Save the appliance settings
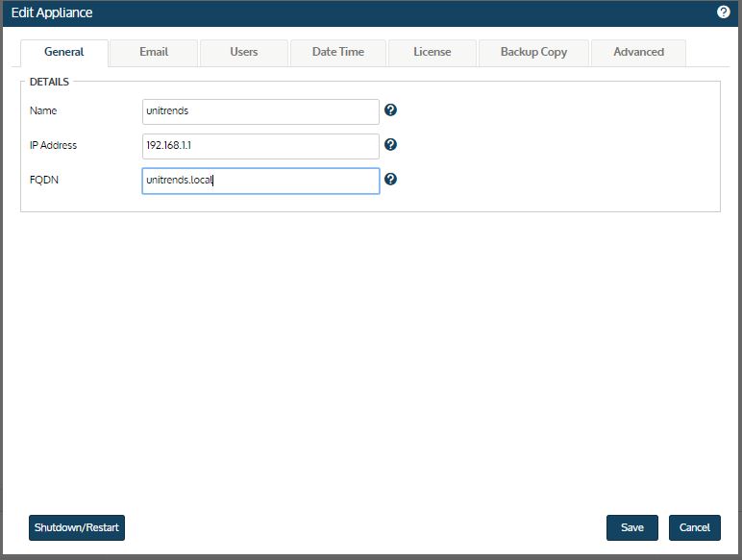The height and width of the screenshot is (560, 742). 632,528
